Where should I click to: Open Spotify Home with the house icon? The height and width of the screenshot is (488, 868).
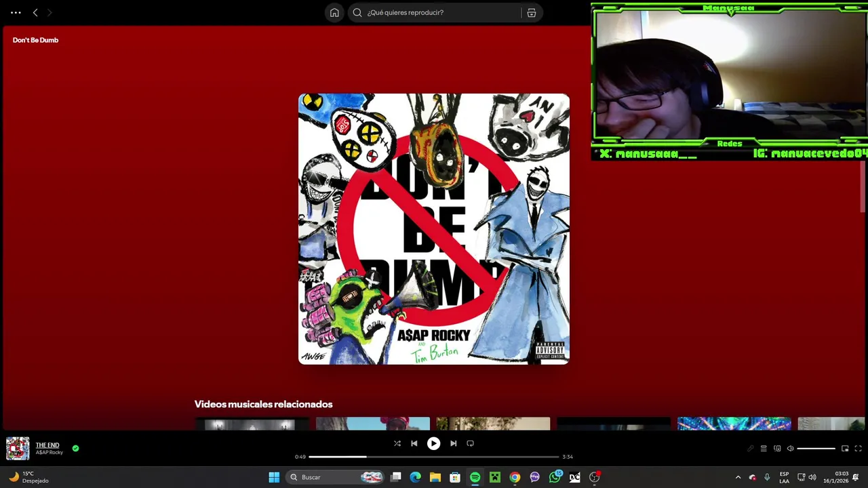(x=334, y=12)
